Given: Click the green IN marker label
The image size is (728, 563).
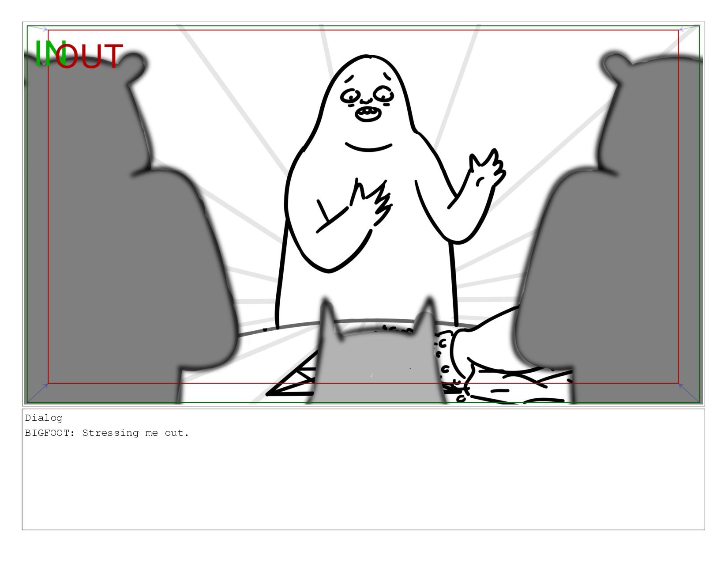Looking at the screenshot, I should pyautogui.click(x=50, y=53).
